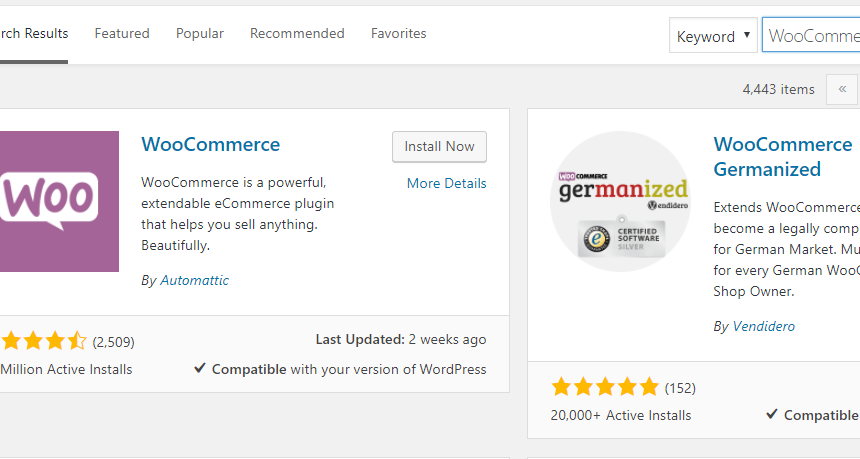860x459 pixels.
Task: Switch to the Popular tab
Action: (x=200, y=33)
